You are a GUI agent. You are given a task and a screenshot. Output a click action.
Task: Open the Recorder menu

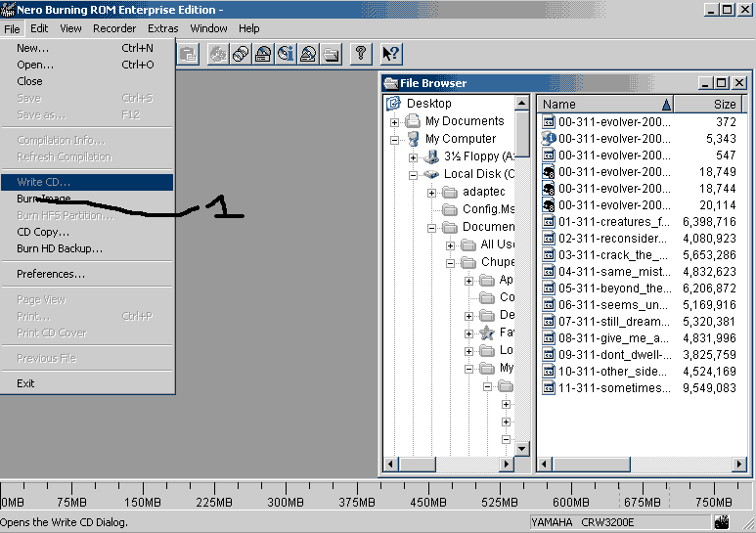114,28
